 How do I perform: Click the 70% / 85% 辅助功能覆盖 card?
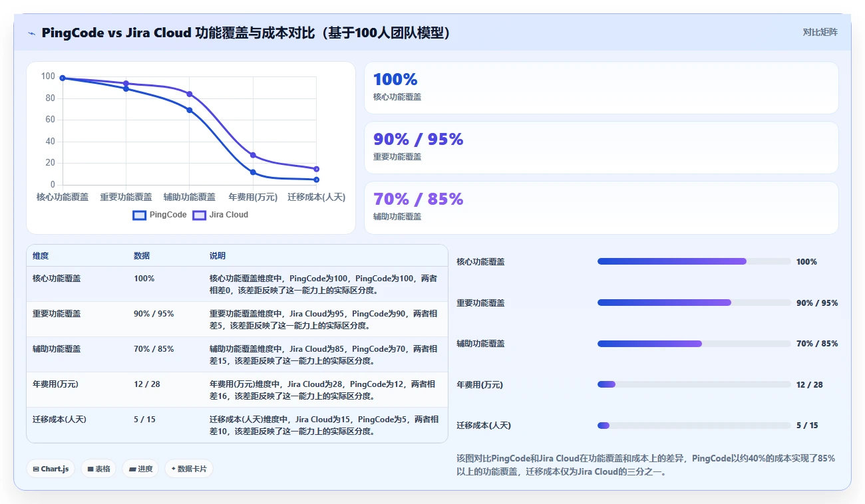(x=602, y=207)
